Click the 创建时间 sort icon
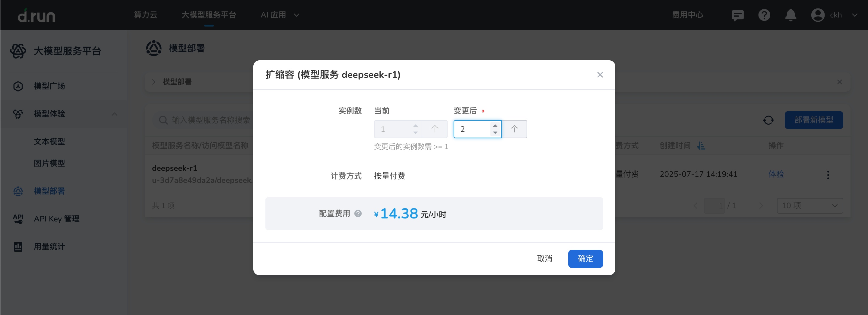The width and height of the screenshot is (868, 315). tap(701, 146)
